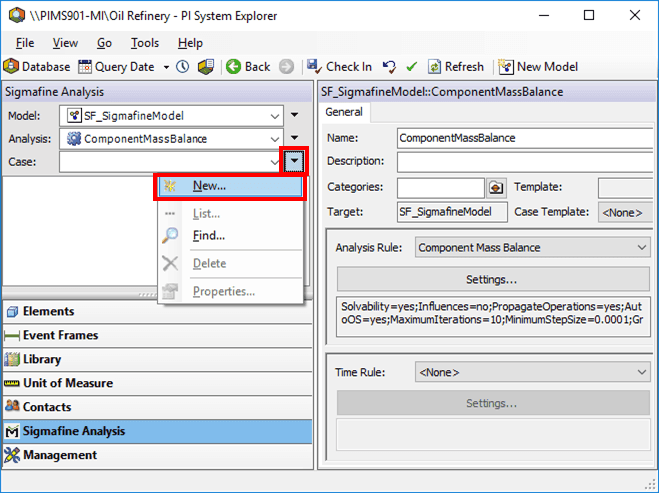
Task: Click the Sigmafine Analysis M icon
Action: coord(12,431)
